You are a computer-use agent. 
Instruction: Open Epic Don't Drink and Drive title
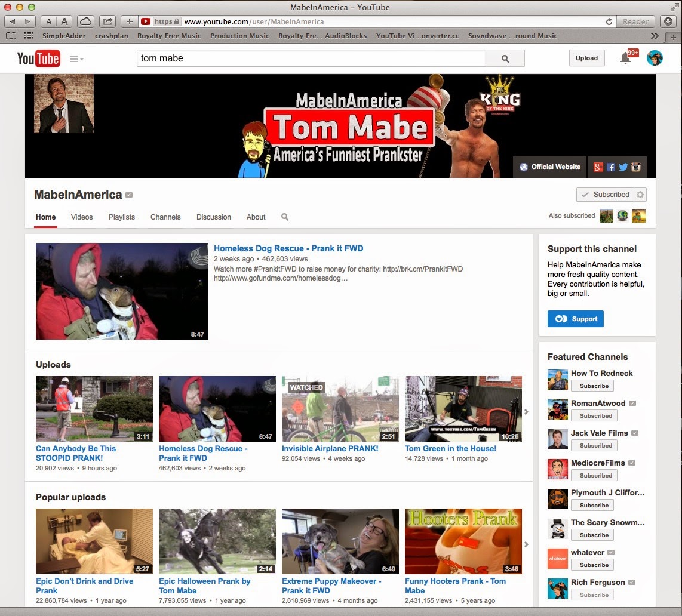84,586
